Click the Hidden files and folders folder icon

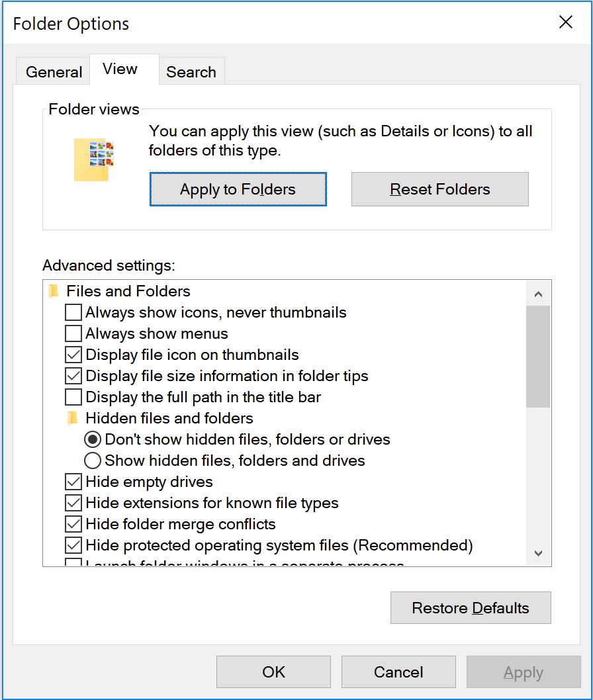72,418
